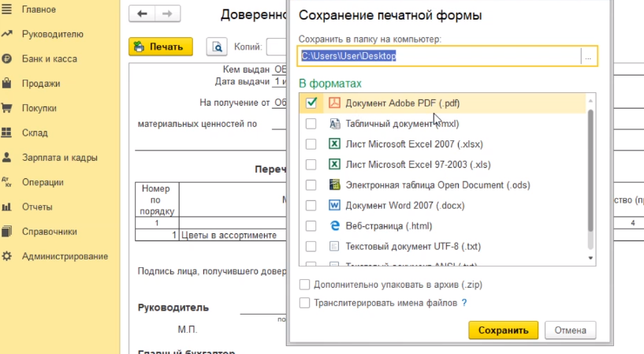
Task: Toggle the transliterate file names checkbox
Action: point(305,303)
